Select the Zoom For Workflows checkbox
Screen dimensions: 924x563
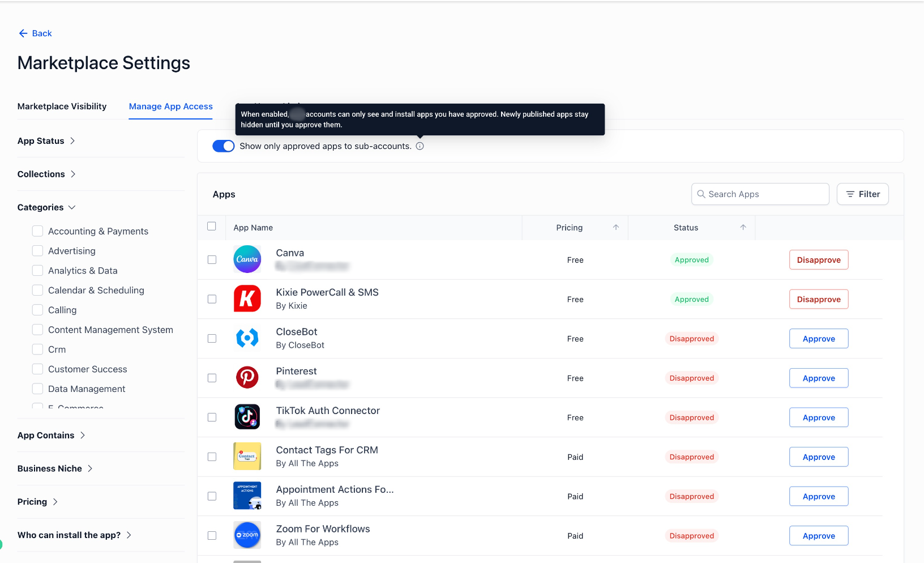click(x=212, y=535)
